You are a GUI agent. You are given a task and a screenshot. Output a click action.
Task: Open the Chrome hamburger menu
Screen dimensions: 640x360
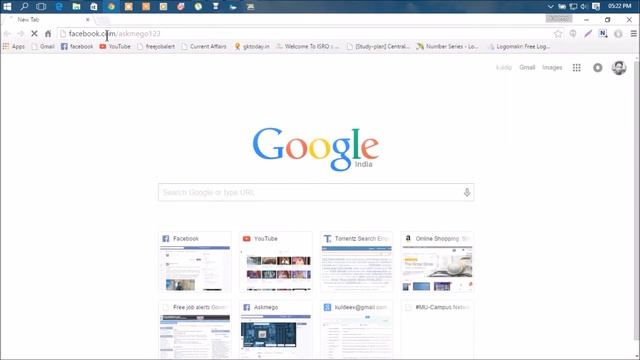point(633,34)
